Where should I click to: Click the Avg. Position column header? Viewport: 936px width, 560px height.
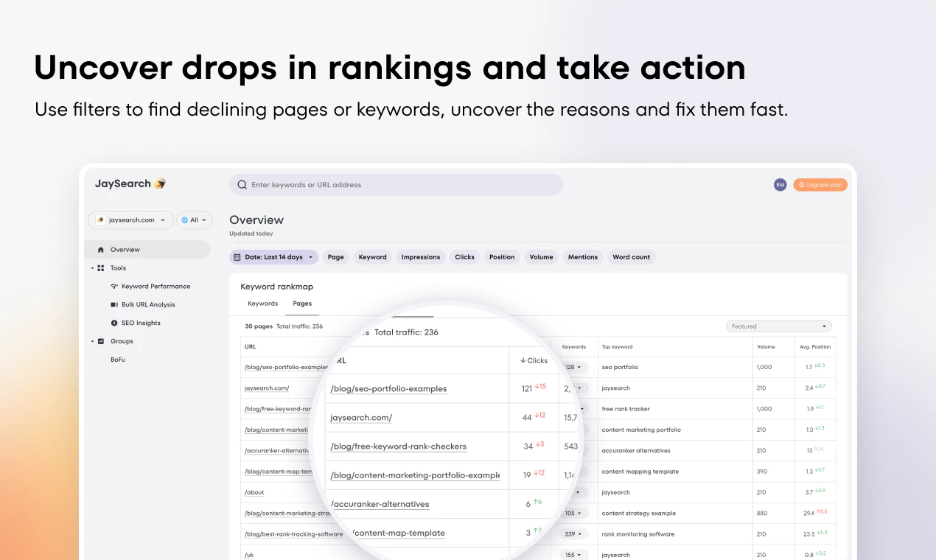815,347
